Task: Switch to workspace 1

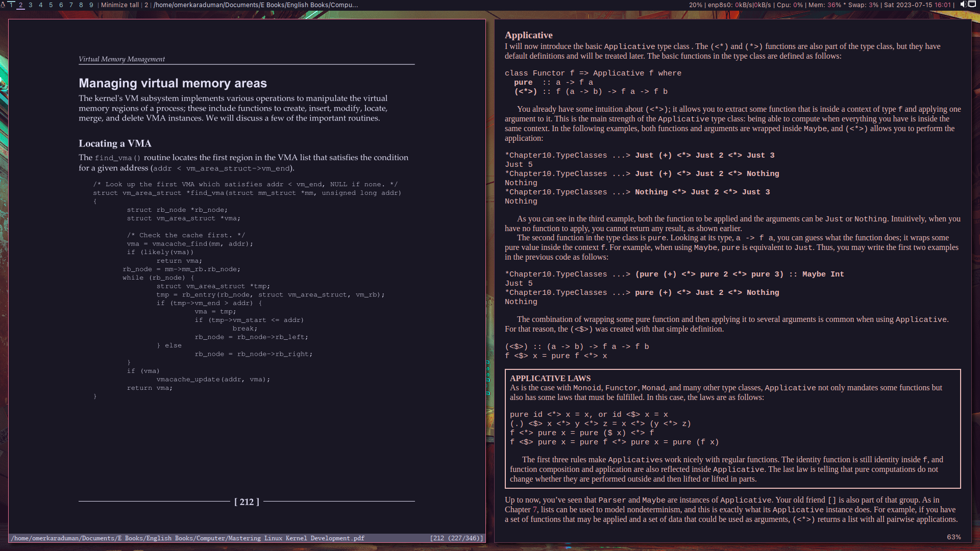Action: pyautogui.click(x=11, y=5)
